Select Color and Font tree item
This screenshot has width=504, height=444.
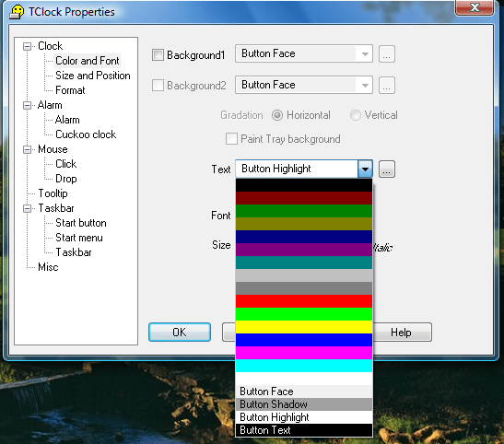pos(88,61)
